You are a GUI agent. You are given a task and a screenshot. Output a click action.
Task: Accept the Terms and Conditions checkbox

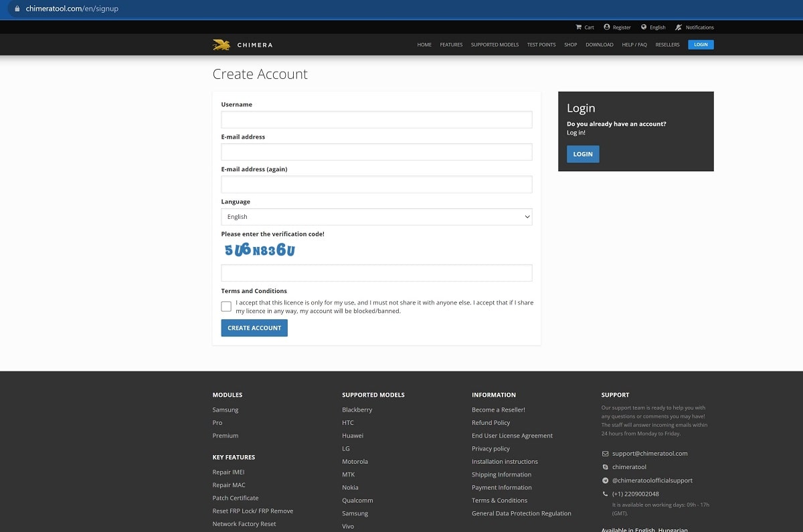point(226,306)
